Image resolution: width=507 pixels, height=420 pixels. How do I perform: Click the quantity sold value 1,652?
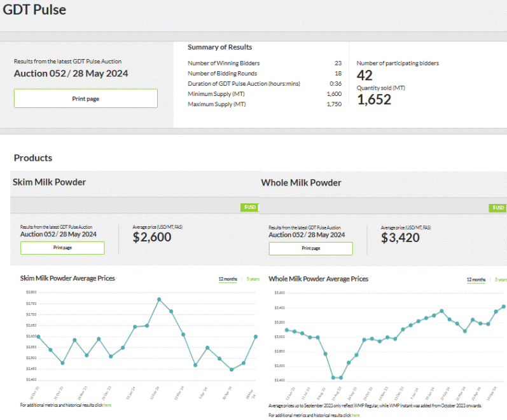pos(374,100)
